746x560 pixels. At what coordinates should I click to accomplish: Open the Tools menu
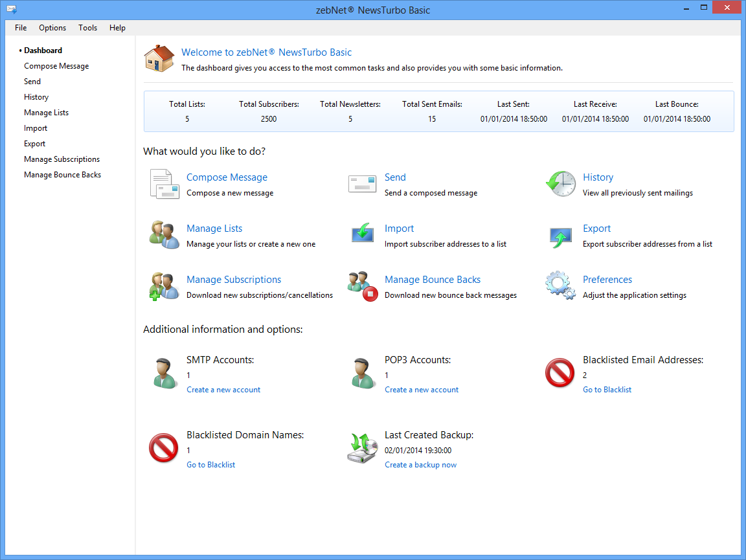tap(87, 28)
